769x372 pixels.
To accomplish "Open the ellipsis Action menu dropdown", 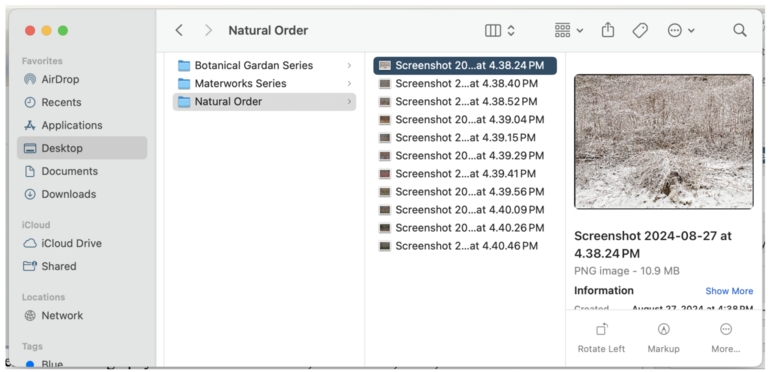I will [x=681, y=30].
